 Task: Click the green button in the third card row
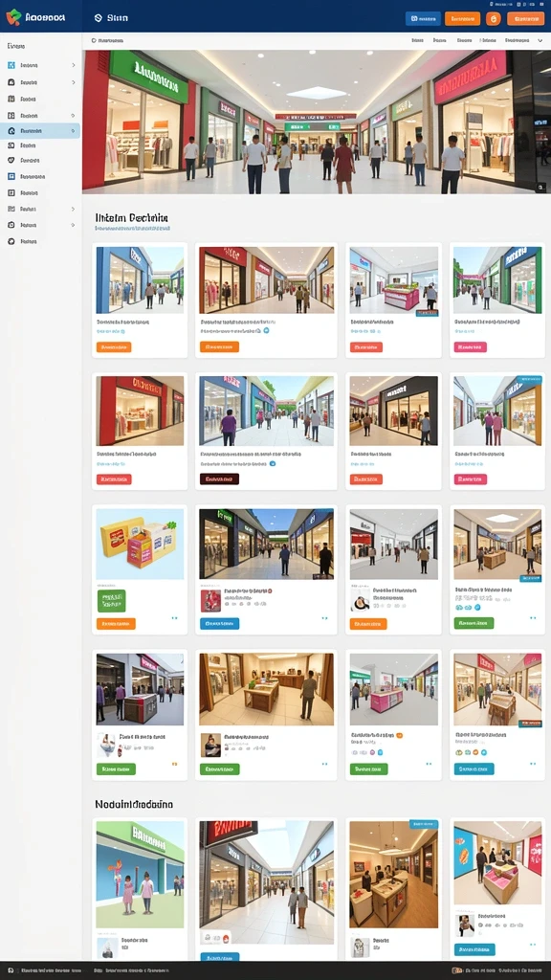(x=474, y=623)
